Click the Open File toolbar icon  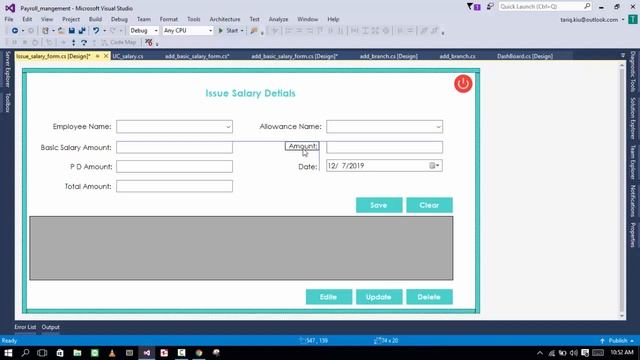tap(61, 31)
